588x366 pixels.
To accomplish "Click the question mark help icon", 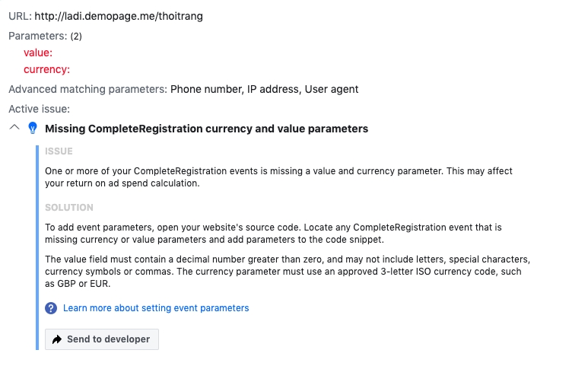I will pos(51,308).
